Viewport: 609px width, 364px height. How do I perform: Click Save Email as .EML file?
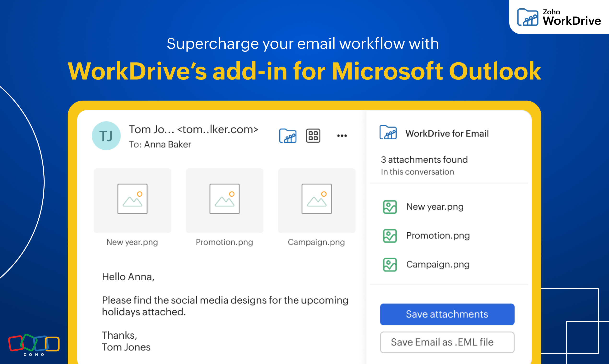pos(447,342)
